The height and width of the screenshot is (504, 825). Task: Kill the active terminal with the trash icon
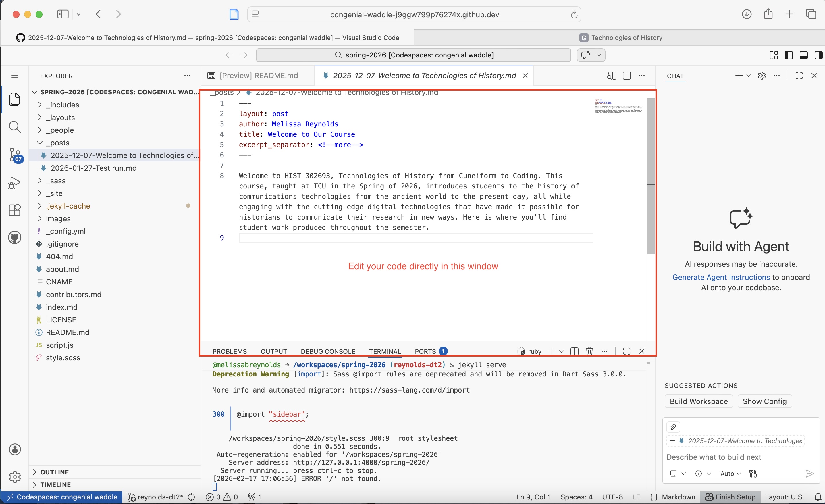(x=589, y=351)
